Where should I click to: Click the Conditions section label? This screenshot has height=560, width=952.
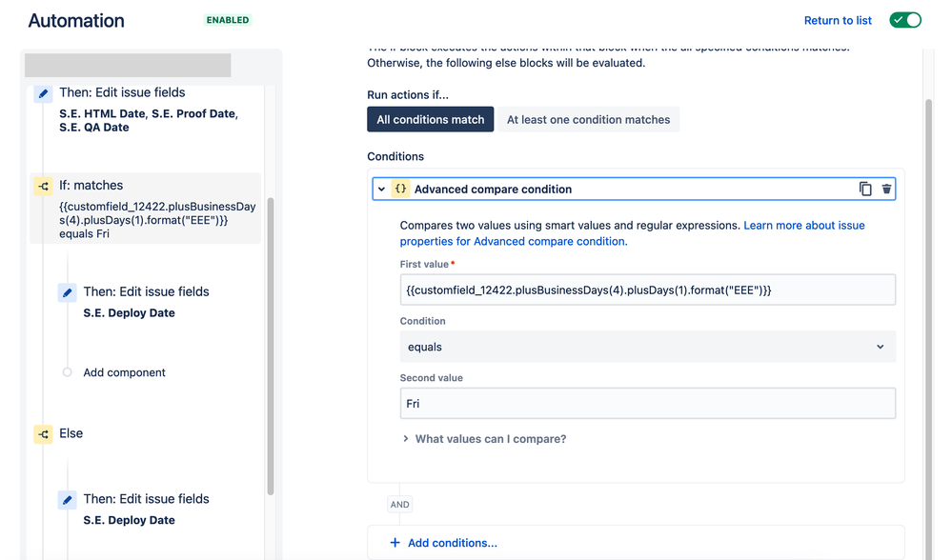(x=395, y=156)
